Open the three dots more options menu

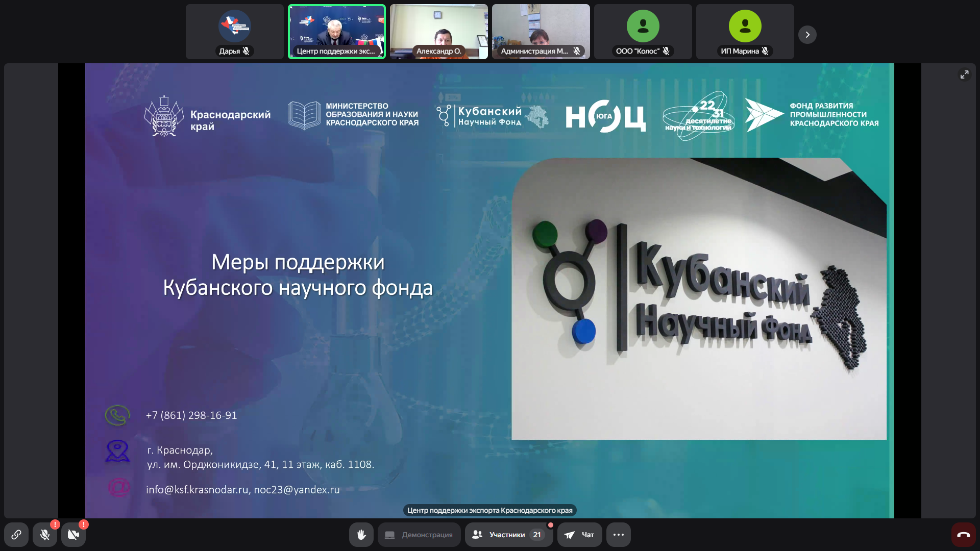(x=619, y=535)
